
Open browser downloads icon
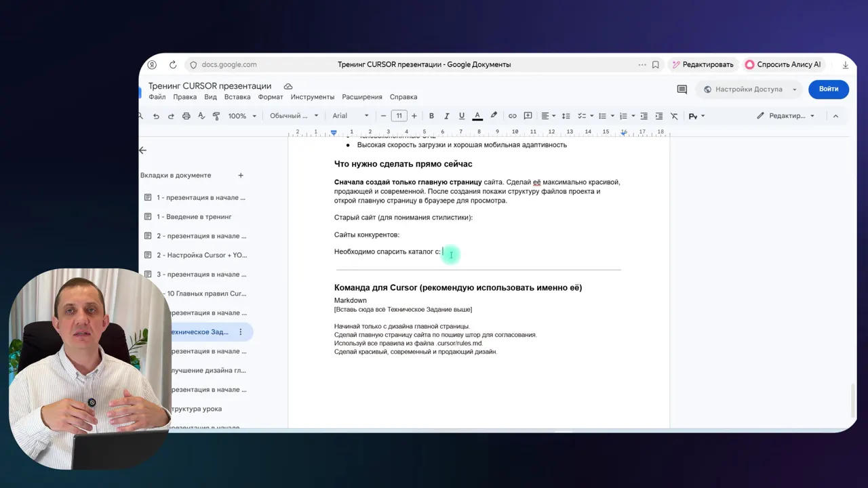846,65
